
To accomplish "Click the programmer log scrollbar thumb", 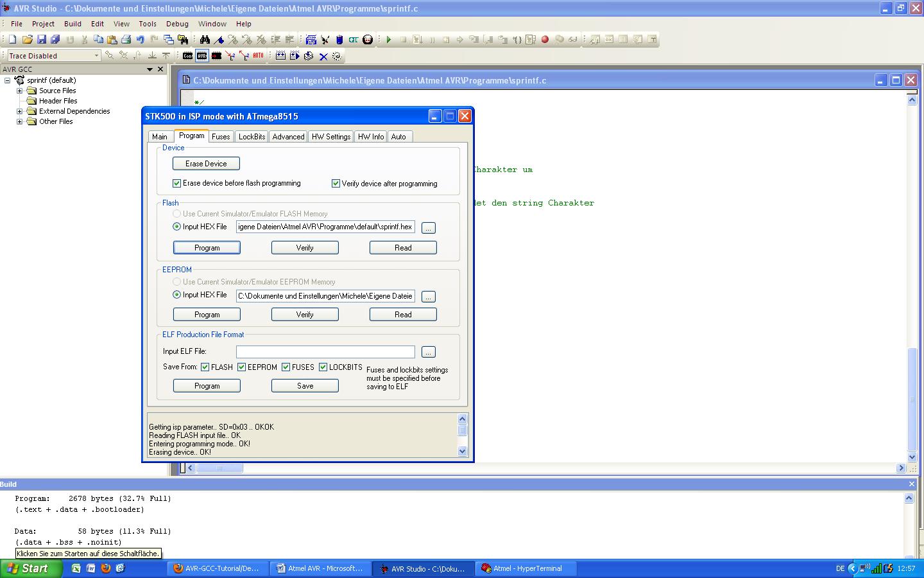I will click(462, 430).
